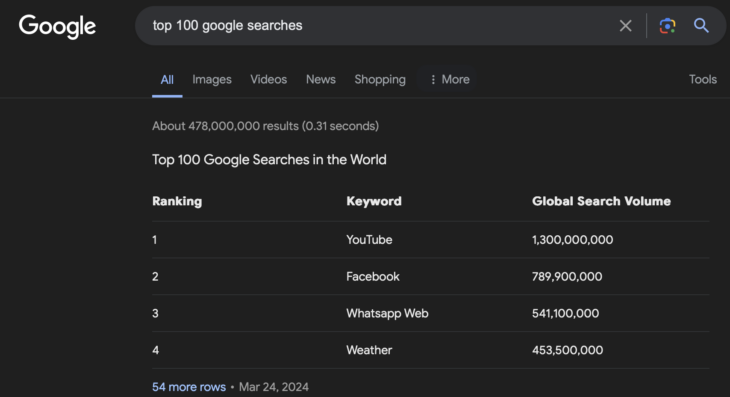The width and height of the screenshot is (730, 397).
Task: Click the Whatsapp Web keyword cell
Action: pyautogui.click(x=387, y=313)
